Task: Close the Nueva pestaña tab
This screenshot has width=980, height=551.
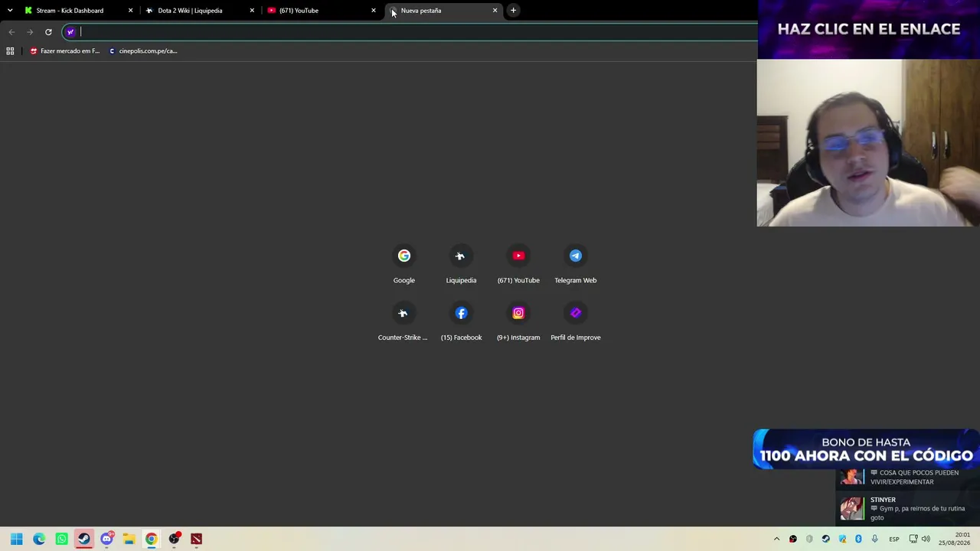Action: tap(495, 11)
